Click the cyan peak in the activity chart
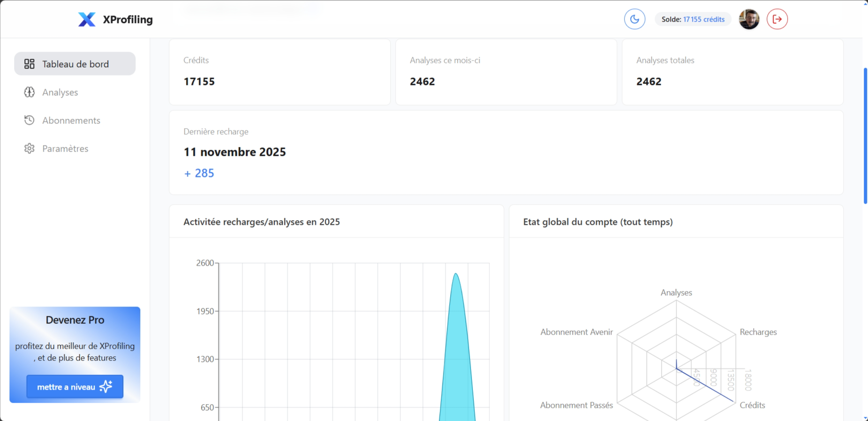 (456, 347)
